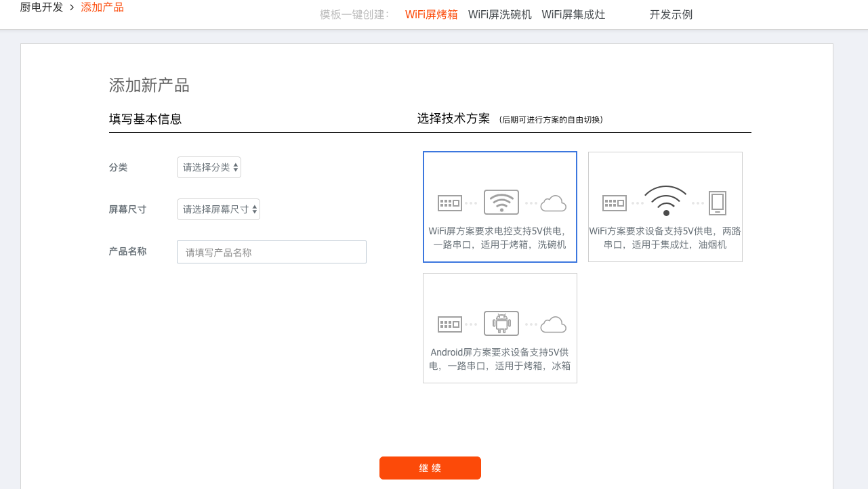The height and width of the screenshot is (489, 868).
Task: Open the 开发示例 link
Action: pos(671,14)
